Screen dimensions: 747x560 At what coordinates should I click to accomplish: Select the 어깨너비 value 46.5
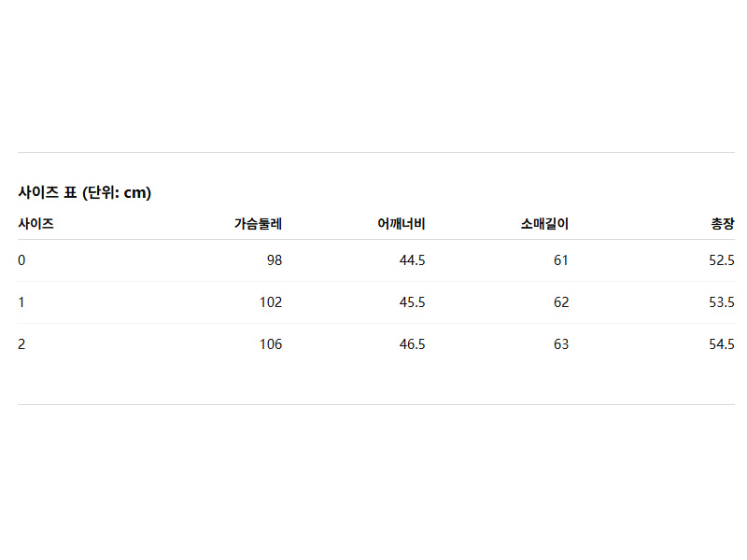(x=412, y=344)
